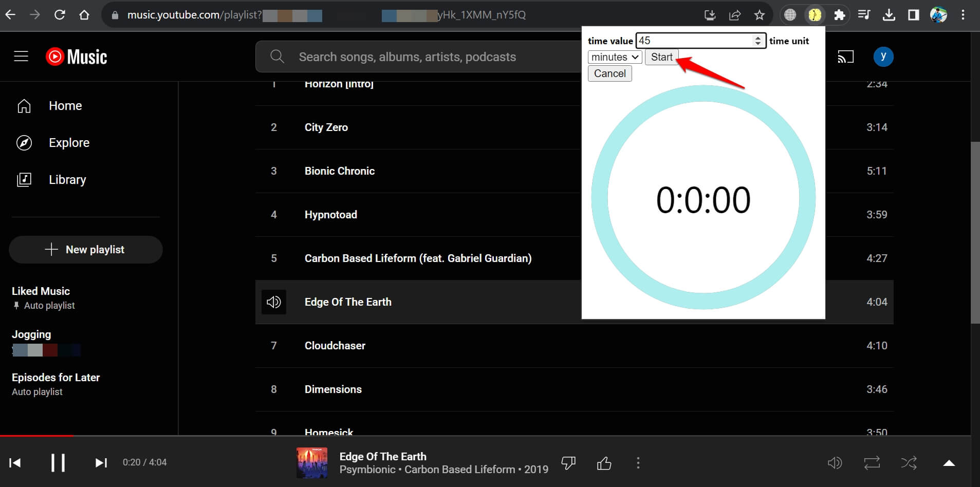Select the Dimensions track
Screen dimensions: 980x487
tap(333, 389)
